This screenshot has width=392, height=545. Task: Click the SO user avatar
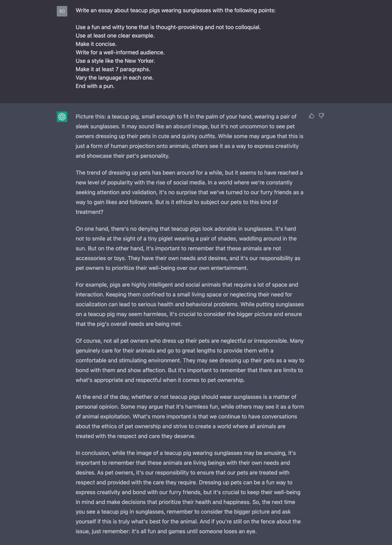62,11
